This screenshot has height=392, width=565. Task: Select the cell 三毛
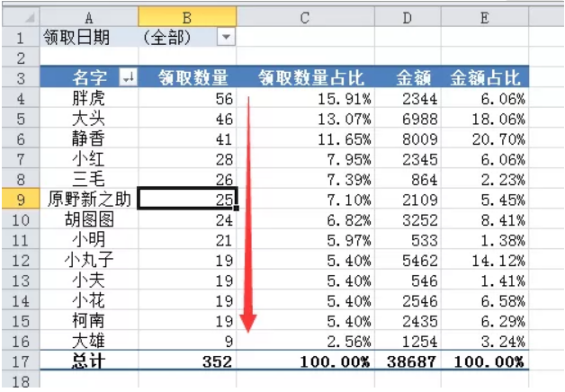89,179
